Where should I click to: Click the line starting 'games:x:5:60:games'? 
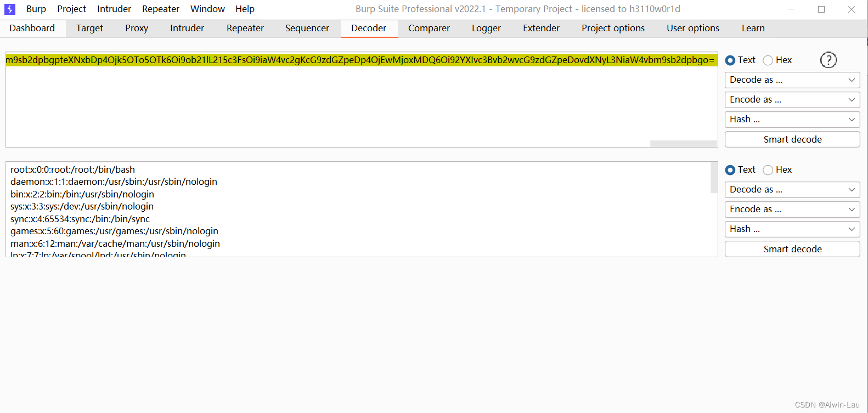114,231
